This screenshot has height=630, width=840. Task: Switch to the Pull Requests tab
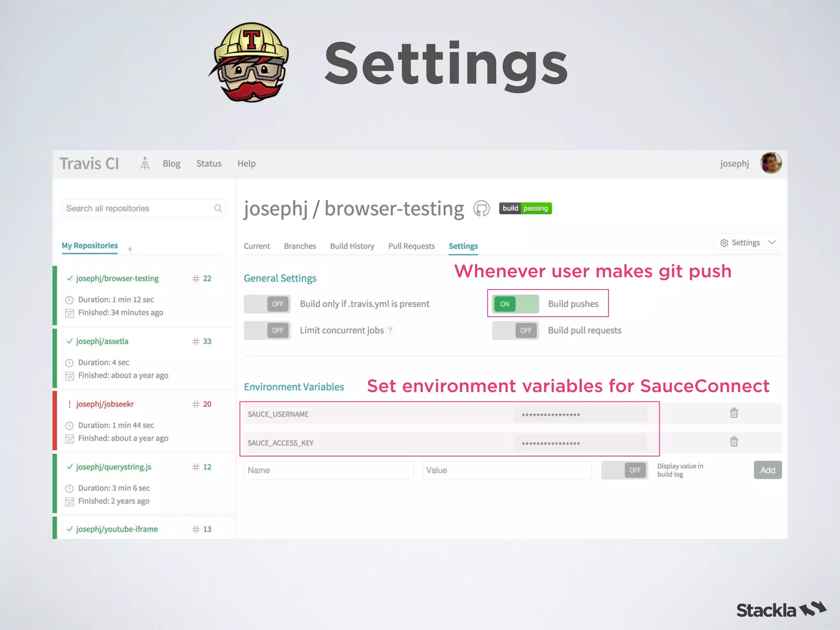411,246
